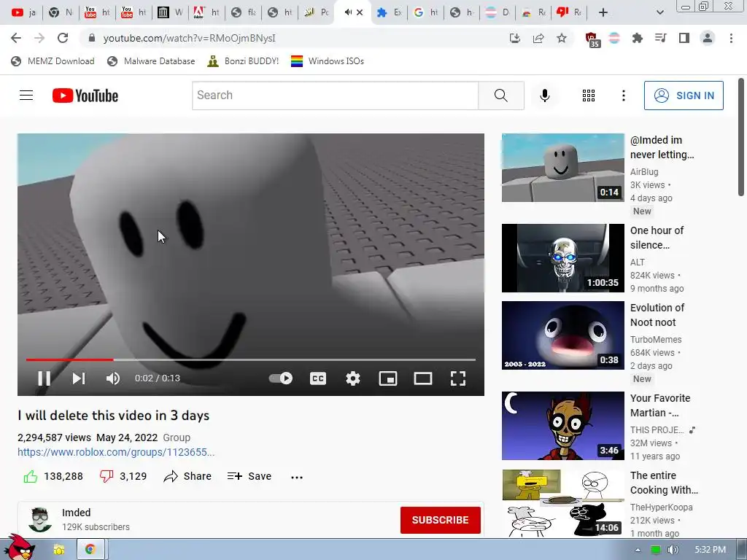Go to YouTube home via the logo
This screenshot has height=560, width=747.
pos(85,96)
